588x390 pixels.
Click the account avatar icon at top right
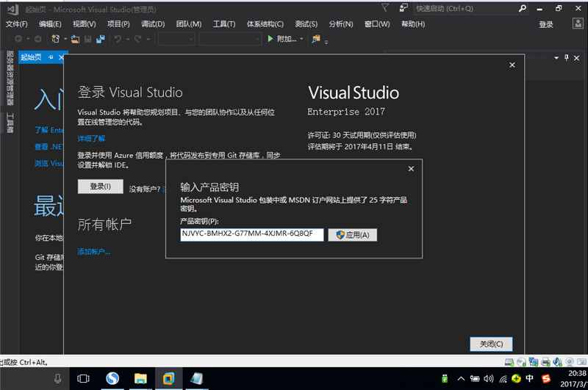coord(578,24)
